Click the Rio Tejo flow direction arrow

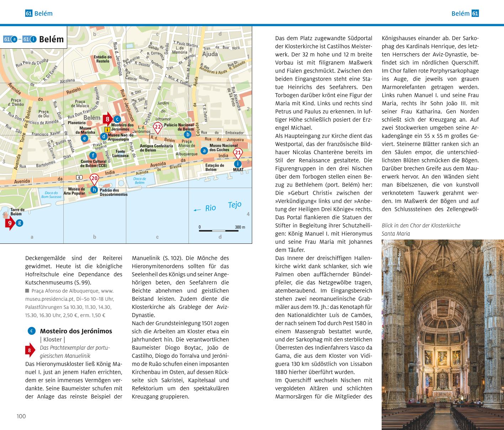coord(197,210)
